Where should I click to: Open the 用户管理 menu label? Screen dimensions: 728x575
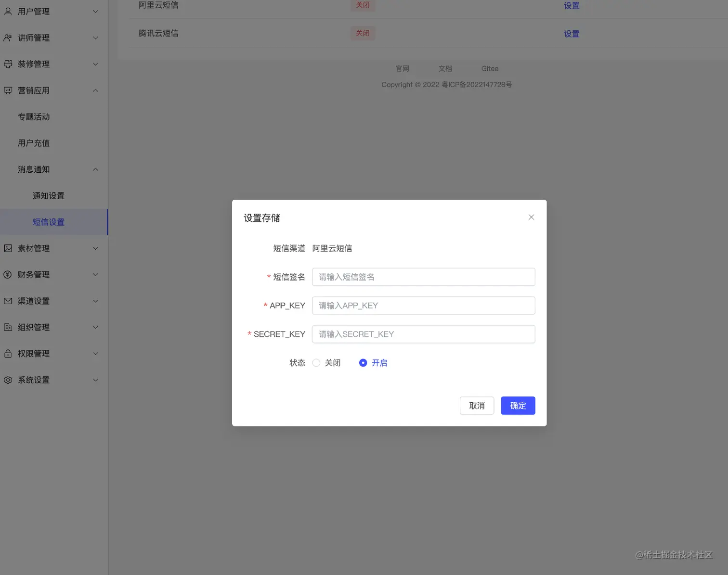pos(34,11)
